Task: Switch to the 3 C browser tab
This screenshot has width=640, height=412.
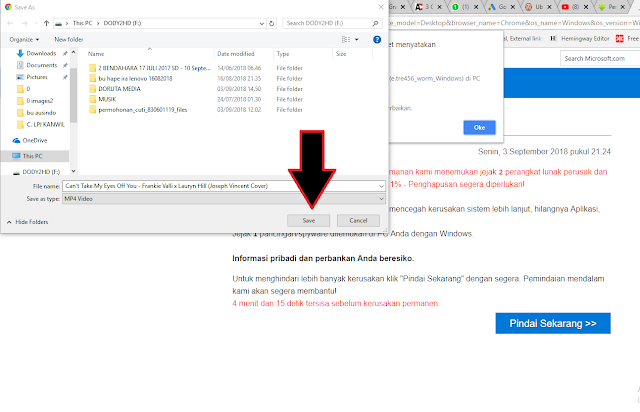Action: tap(425, 7)
